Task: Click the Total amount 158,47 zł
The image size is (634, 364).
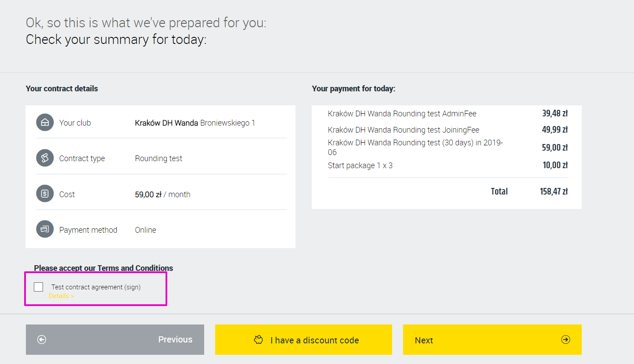Action: [x=554, y=191]
